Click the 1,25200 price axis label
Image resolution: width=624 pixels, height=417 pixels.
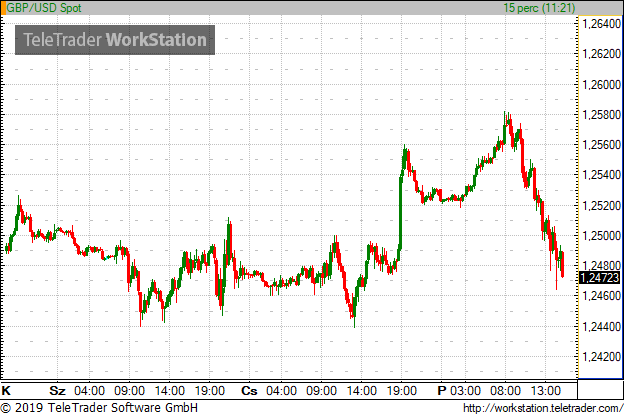pos(601,206)
